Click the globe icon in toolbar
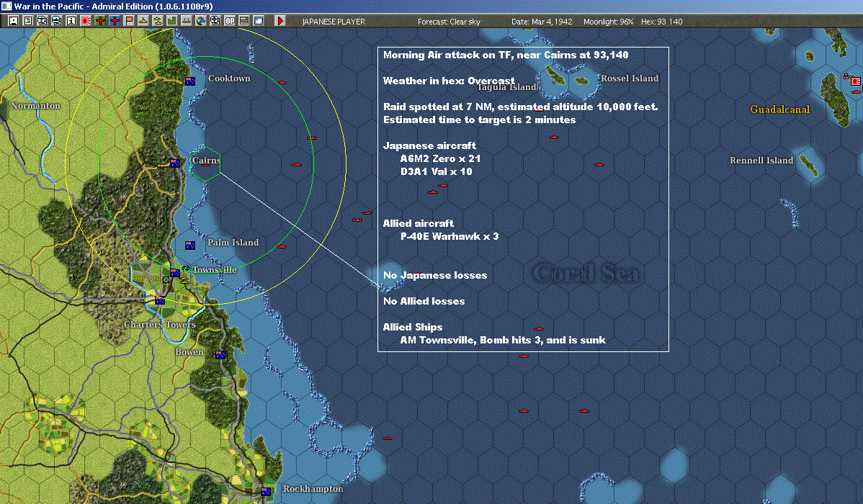863x504 pixels. click(201, 21)
